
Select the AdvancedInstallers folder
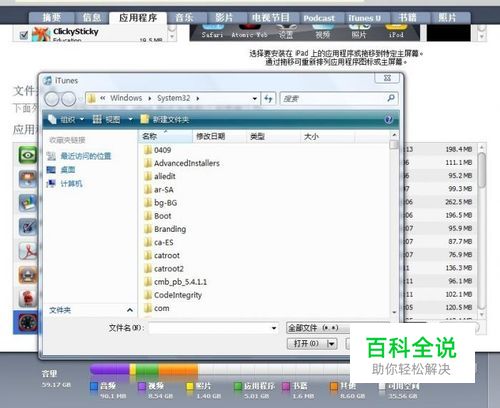pyautogui.click(x=182, y=163)
